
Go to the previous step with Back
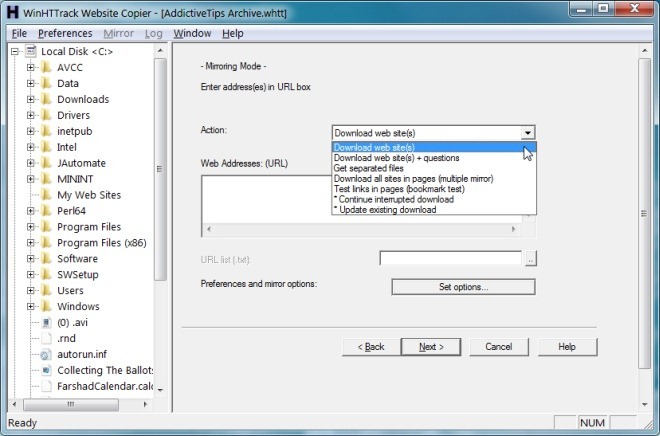click(x=371, y=347)
